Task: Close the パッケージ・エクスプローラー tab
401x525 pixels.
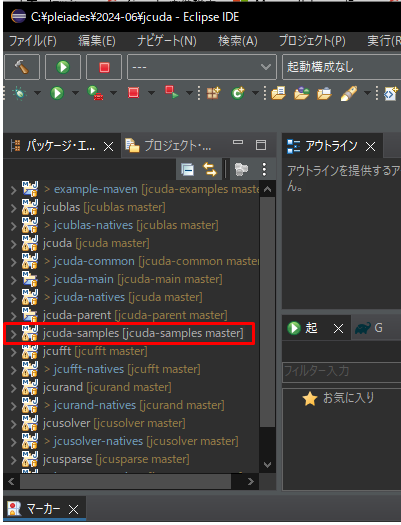Action: (108, 146)
